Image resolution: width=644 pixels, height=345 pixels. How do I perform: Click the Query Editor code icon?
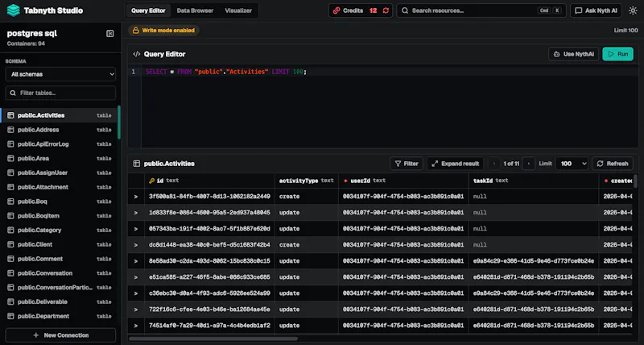[x=136, y=54]
